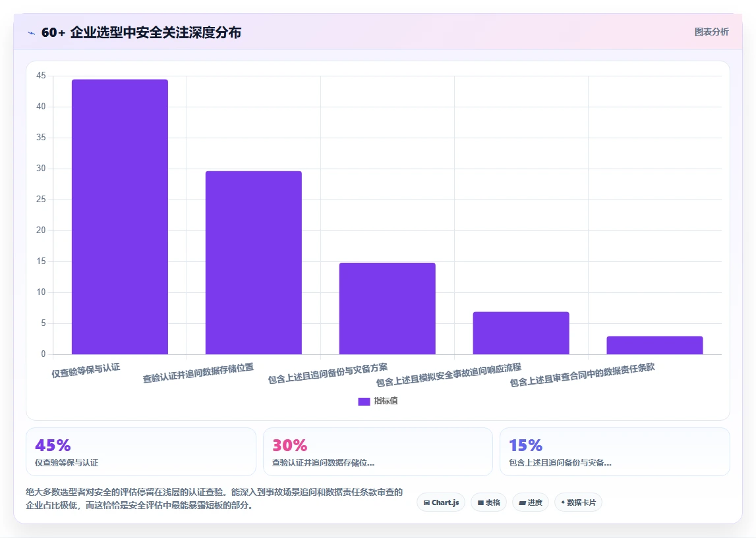This screenshot has height=538, width=756.
Task: Click the 45% card caption 仅查验等保与认证
Action: click(x=67, y=463)
